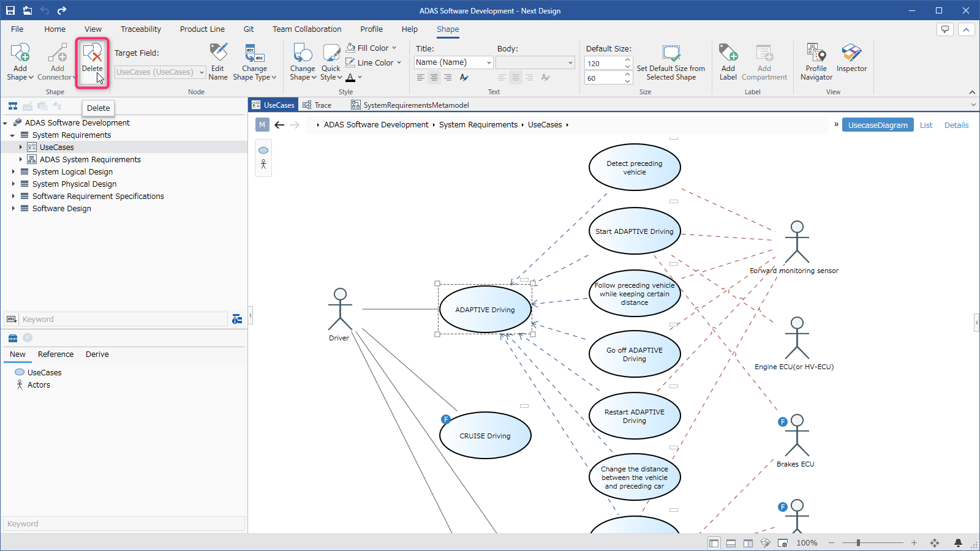This screenshot has height=551, width=980.
Task: Click the zoom in plus button
Action: 914,543
